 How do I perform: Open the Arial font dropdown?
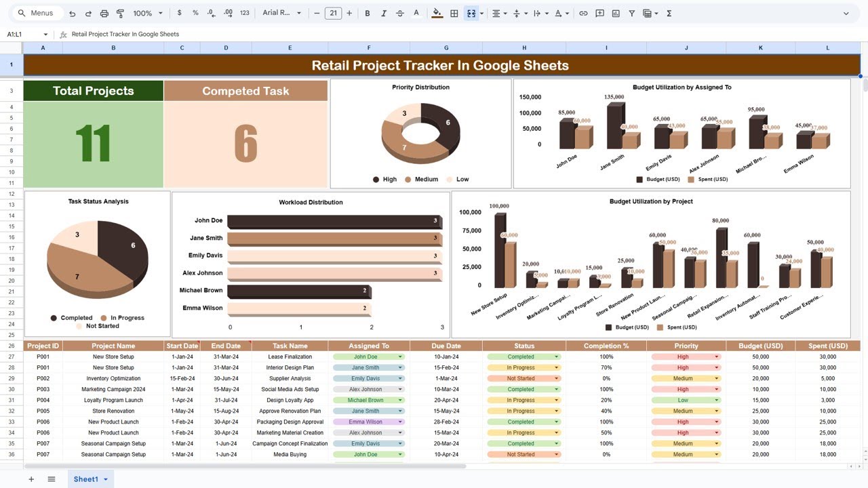point(281,13)
